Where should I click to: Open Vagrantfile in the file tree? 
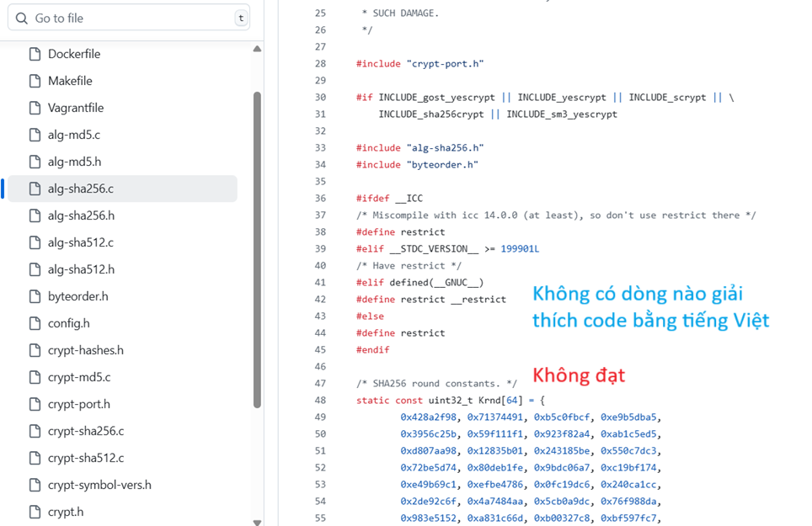76,108
